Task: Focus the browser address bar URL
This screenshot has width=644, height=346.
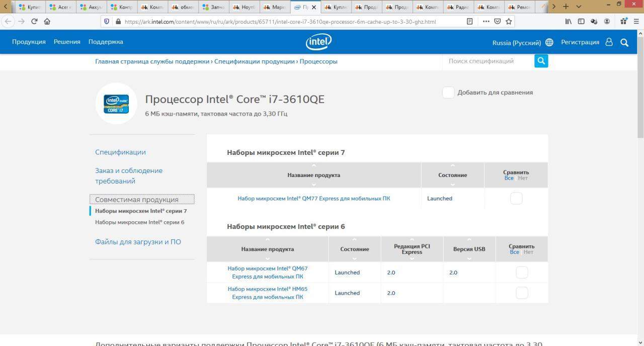Action: point(280,22)
